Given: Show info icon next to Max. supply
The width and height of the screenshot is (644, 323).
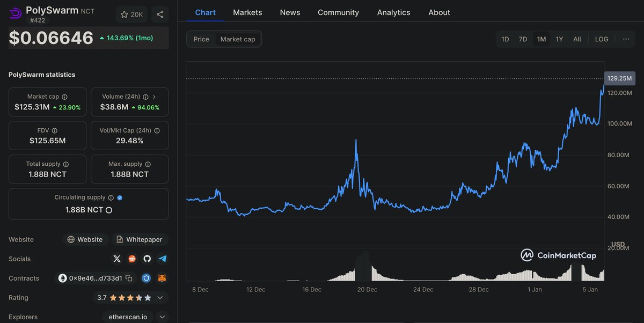Looking at the screenshot, I should point(148,164).
